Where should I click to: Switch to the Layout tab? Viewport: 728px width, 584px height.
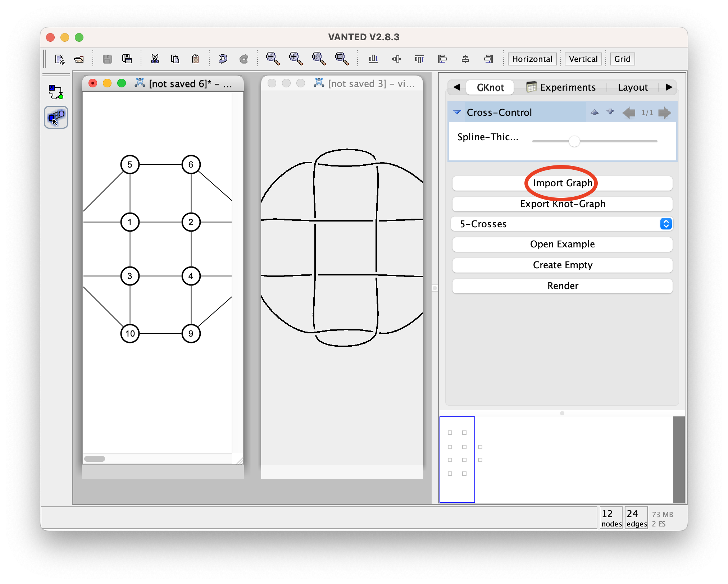point(632,87)
